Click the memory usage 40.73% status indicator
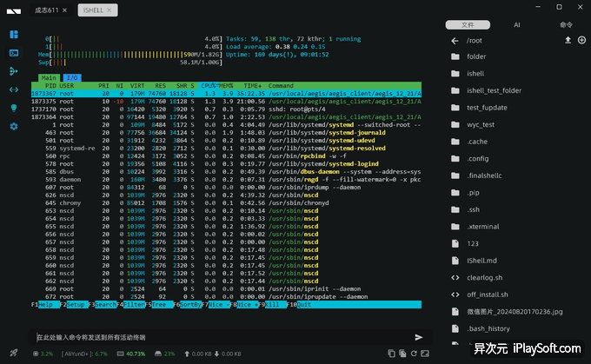This screenshot has height=364, width=591. (x=130, y=354)
